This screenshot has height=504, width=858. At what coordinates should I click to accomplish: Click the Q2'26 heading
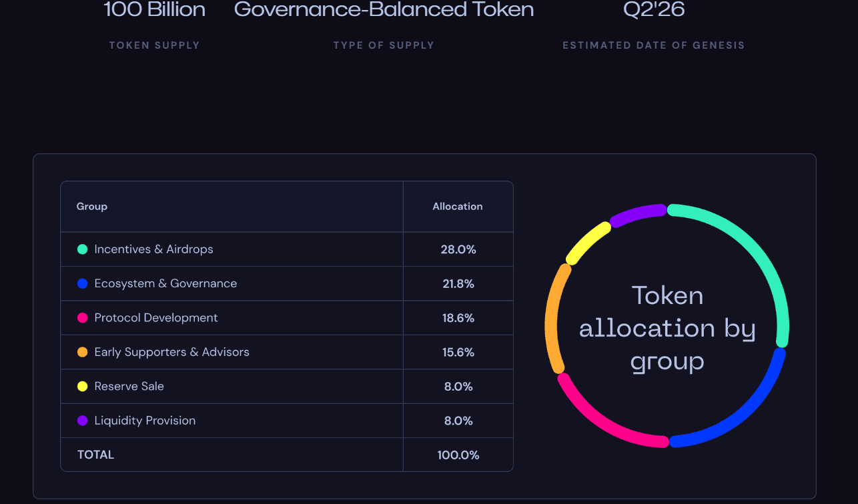pyautogui.click(x=654, y=9)
